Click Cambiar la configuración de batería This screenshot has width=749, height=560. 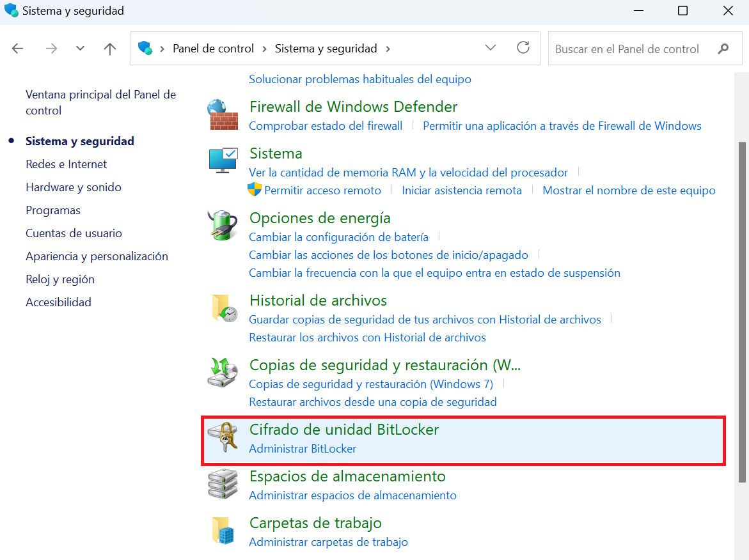click(x=338, y=236)
